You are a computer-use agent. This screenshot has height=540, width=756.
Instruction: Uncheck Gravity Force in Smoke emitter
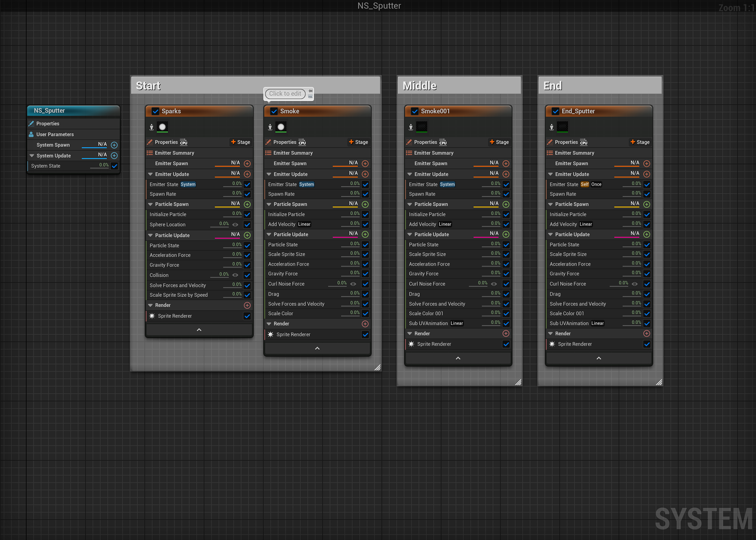pyautogui.click(x=365, y=274)
